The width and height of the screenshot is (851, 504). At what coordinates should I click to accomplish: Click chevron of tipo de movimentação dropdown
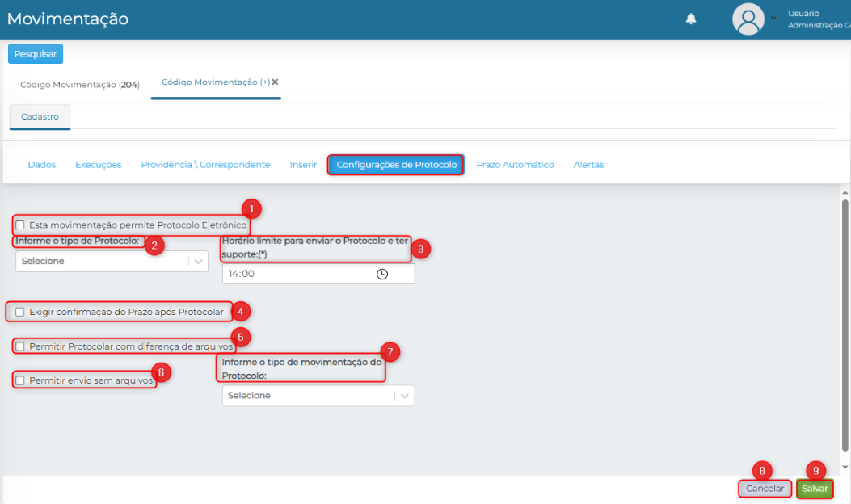tap(404, 396)
